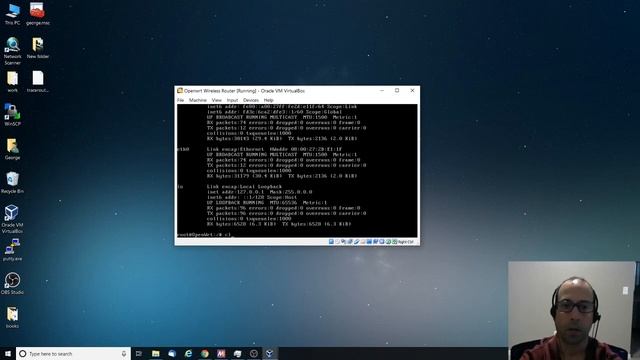Select the Recycle Bin icon
The image size is (640, 360).
(12, 182)
